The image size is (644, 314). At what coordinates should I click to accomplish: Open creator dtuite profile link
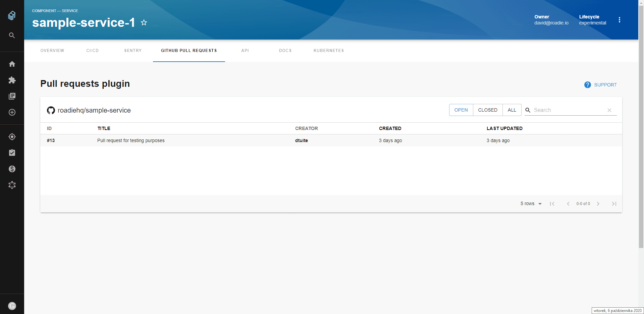click(x=302, y=140)
